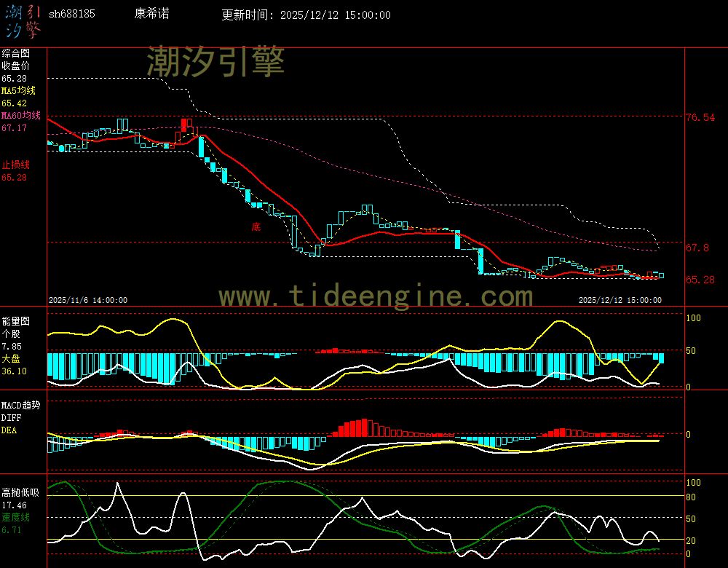This screenshot has height=568, width=728.
Task: Open the www.tideengine.com website link
Action: coord(376,296)
